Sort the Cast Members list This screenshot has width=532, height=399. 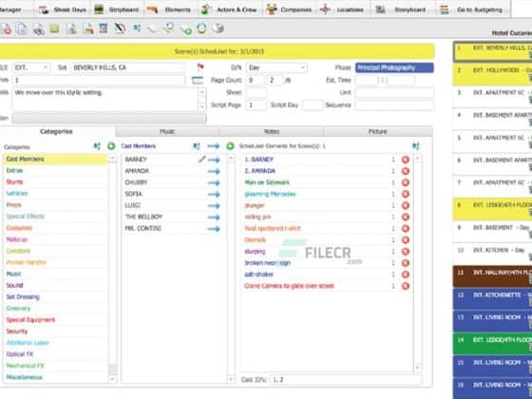[196, 146]
